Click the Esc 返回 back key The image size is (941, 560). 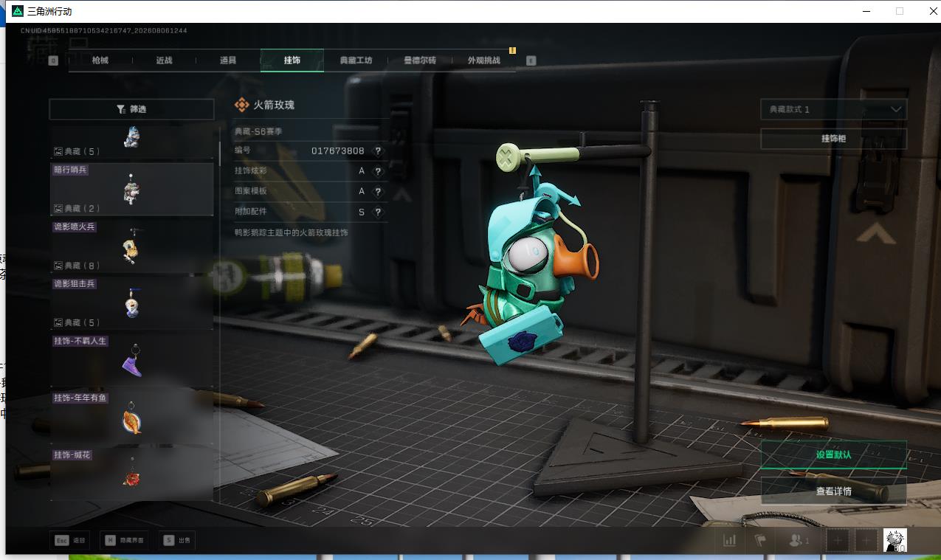tap(71, 541)
